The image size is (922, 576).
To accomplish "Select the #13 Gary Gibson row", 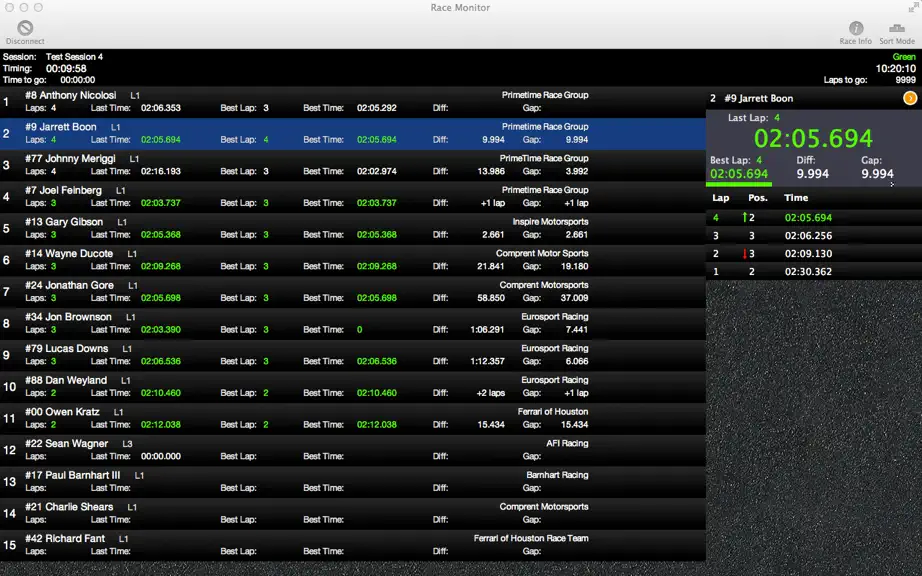I will pyautogui.click(x=353, y=229).
